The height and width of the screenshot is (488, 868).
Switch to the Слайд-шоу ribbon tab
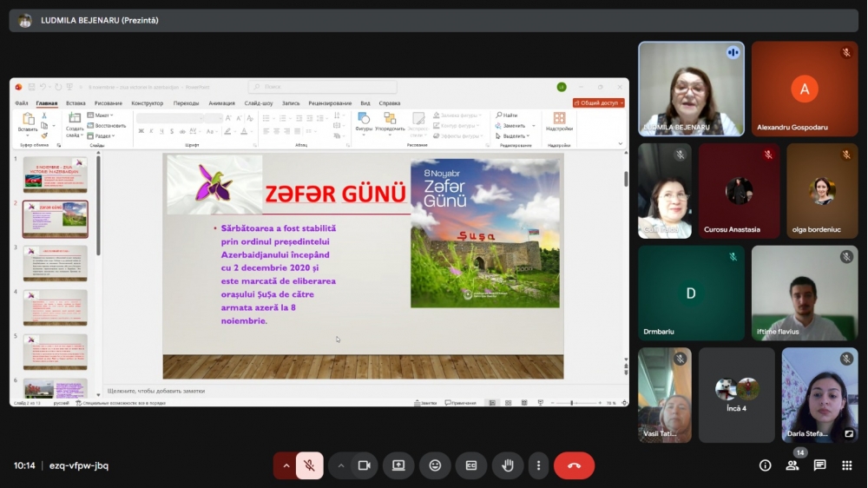259,103
